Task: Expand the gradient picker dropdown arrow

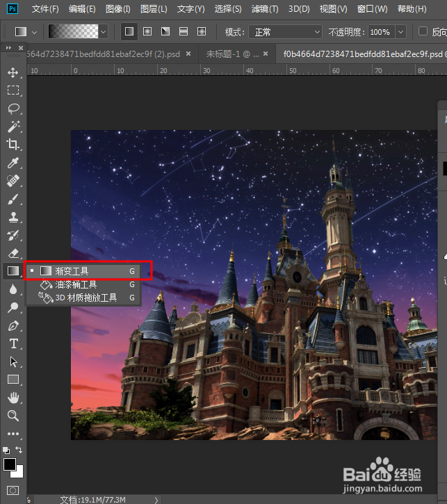Action: pyautogui.click(x=103, y=32)
